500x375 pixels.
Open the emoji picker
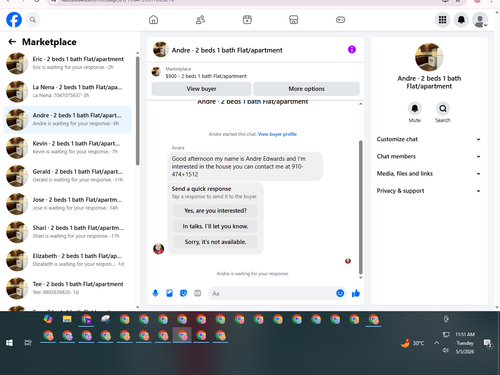tap(340, 293)
